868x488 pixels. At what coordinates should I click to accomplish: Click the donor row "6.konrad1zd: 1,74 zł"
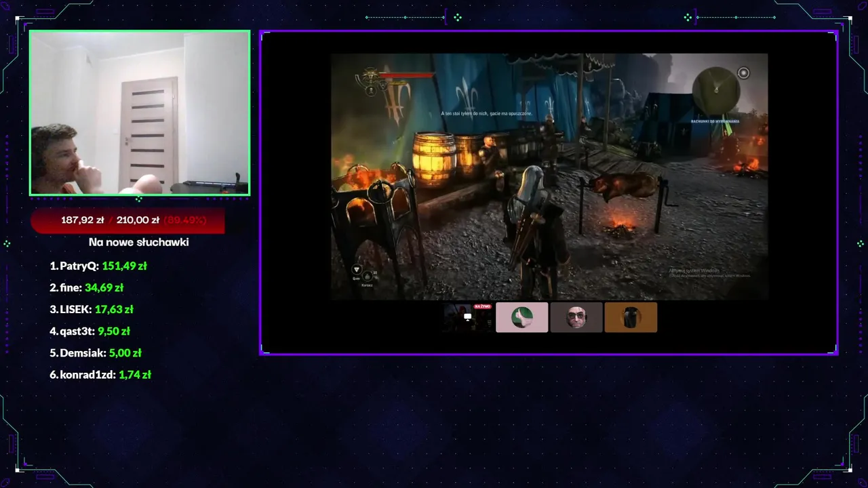[100, 375]
